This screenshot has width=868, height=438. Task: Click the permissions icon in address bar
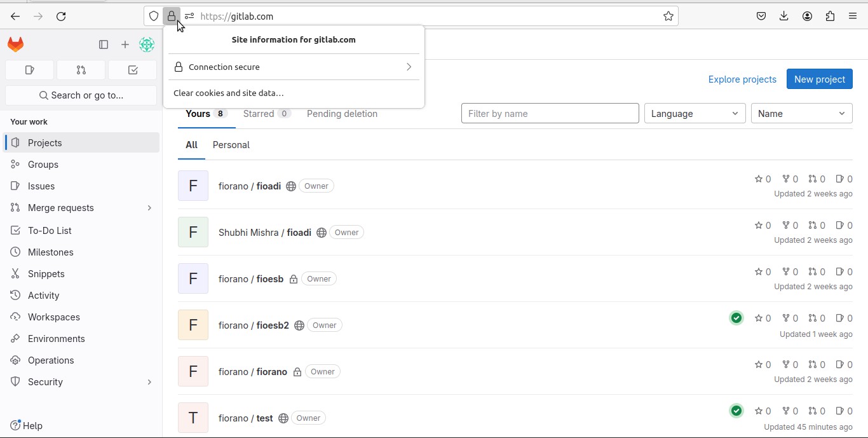pyautogui.click(x=189, y=17)
